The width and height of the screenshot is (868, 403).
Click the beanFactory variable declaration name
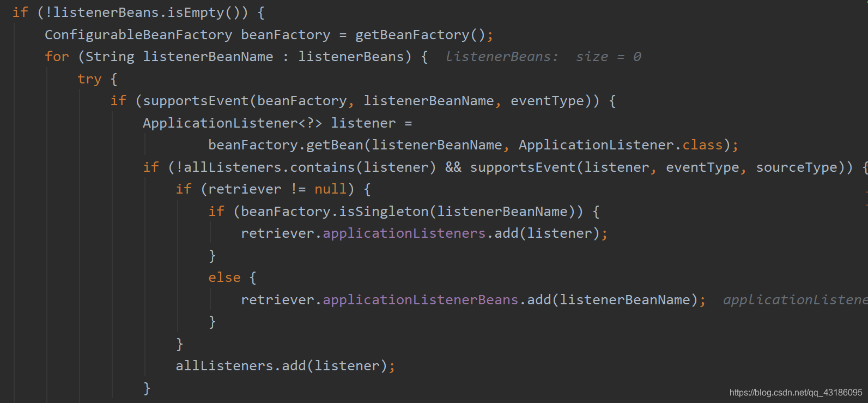click(x=286, y=35)
